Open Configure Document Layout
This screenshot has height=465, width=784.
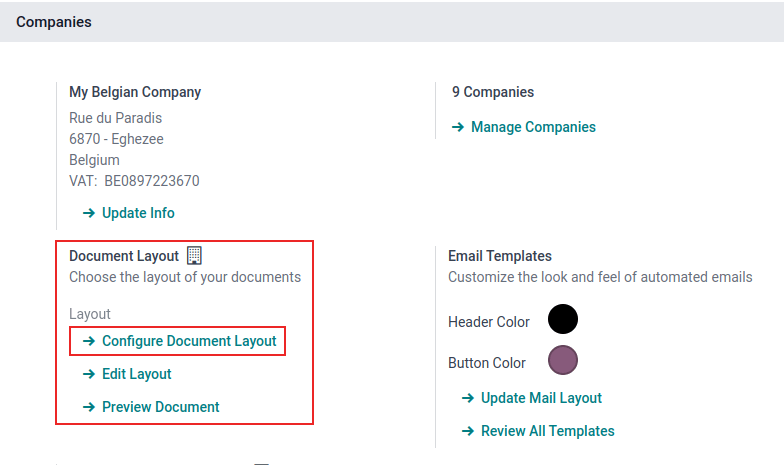(189, 341)
